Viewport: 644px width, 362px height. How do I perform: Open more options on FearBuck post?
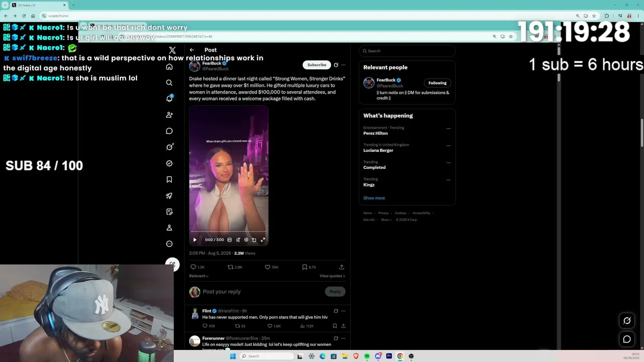point(343,65)
